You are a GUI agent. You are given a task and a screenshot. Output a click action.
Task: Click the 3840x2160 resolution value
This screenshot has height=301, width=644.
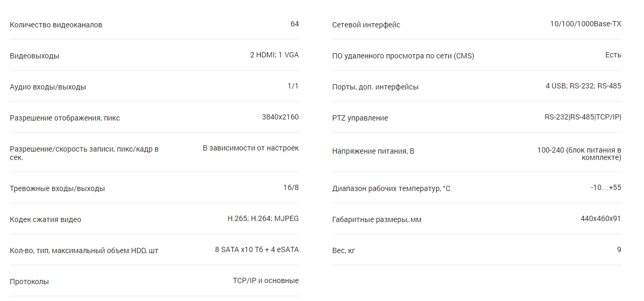pos(280,117)
